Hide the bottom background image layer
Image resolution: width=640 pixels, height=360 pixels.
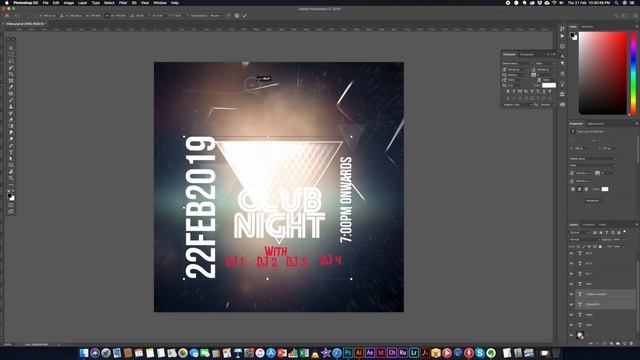(571, 335)
